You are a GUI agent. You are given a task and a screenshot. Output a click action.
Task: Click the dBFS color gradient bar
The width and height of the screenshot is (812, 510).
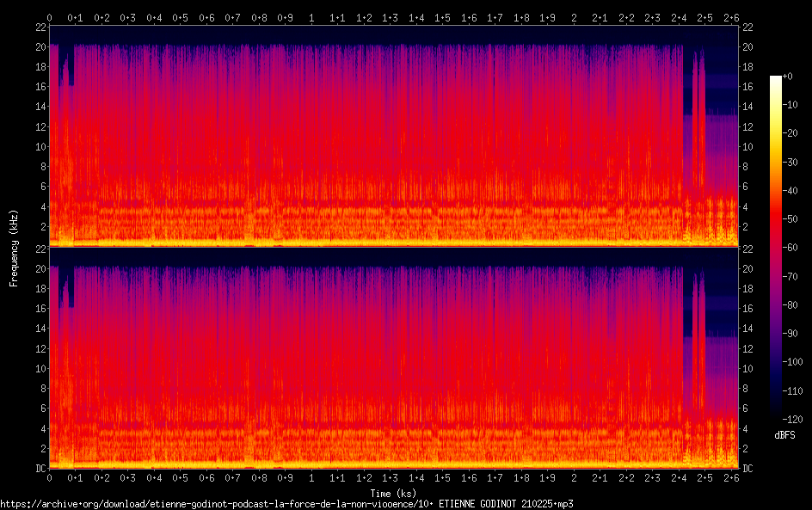point(776,247)
